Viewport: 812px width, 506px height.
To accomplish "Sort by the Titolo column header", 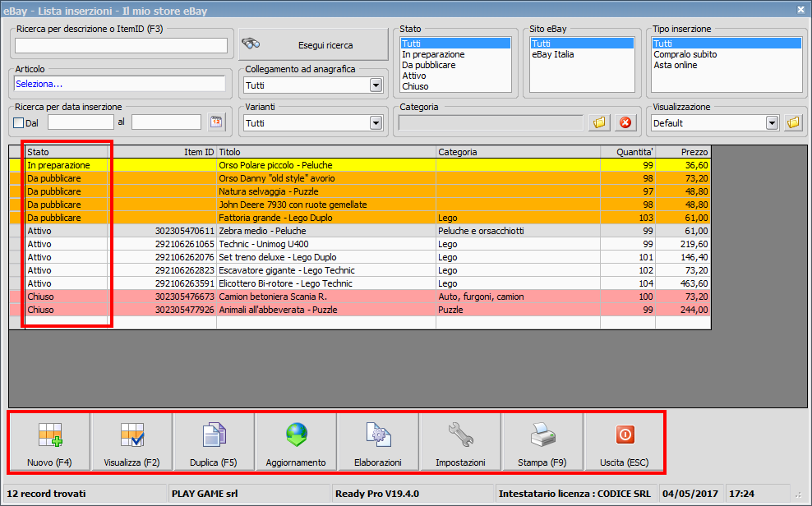I will coord(326,152).
